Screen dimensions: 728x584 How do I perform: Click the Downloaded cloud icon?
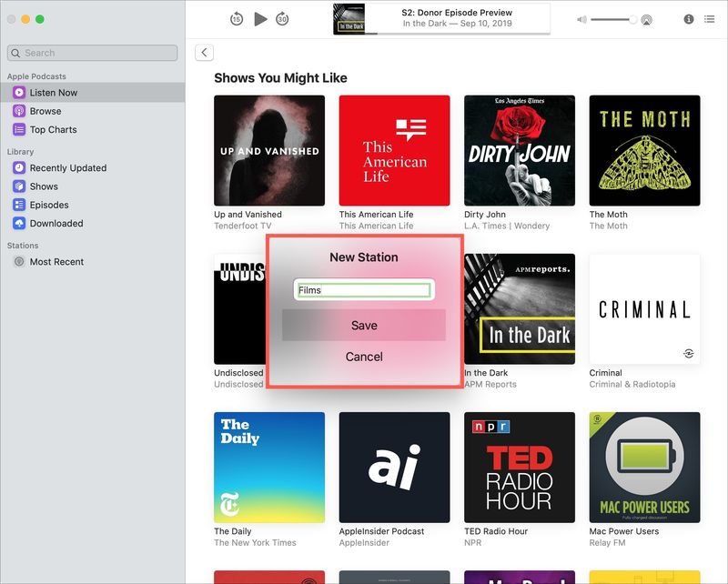pos(19,223)
